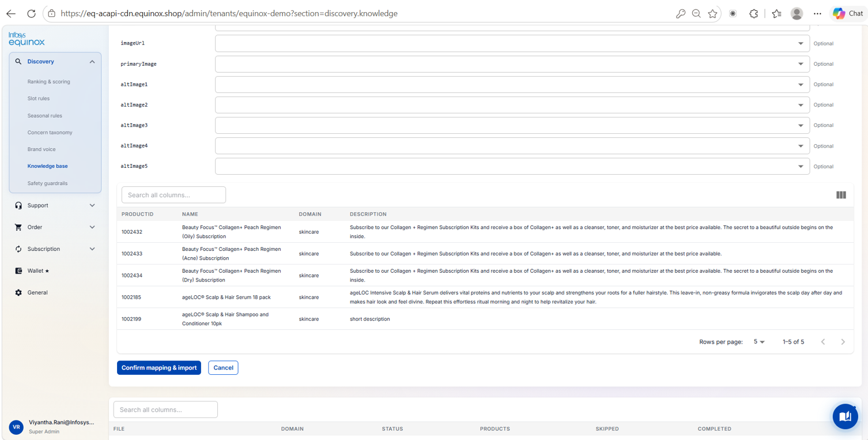This screenshot has height=440, width=868.
Task: Open the altImage2 mapping dropdown
Action: (512, 105)
